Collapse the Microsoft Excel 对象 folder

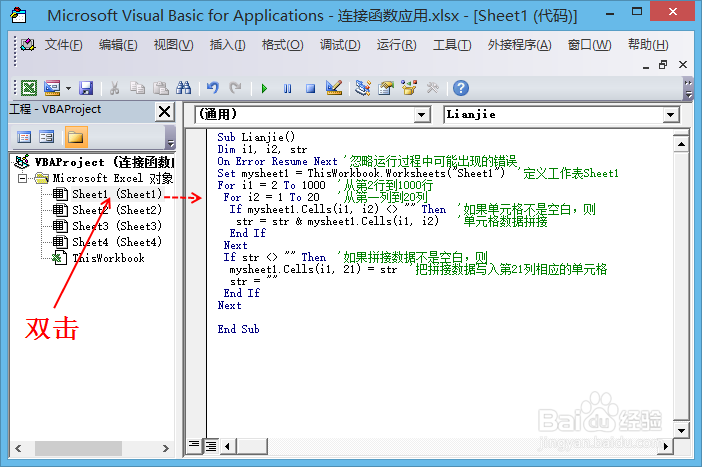22,178
